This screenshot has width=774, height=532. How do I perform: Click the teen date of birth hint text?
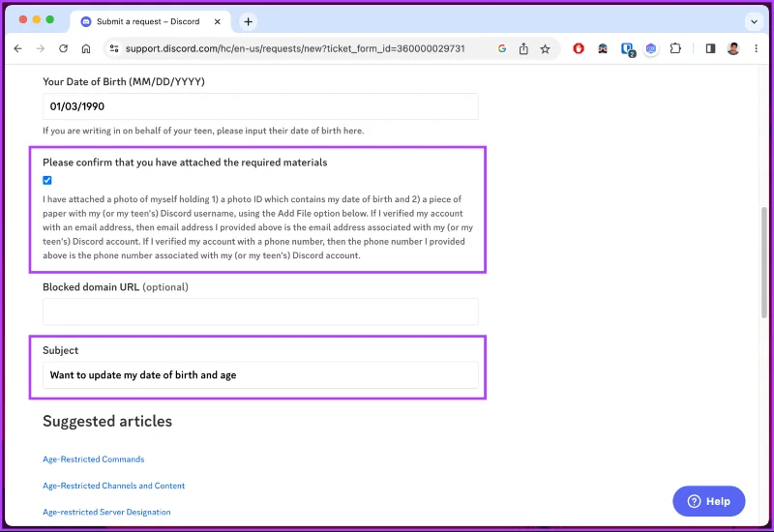tap(203, 131)
